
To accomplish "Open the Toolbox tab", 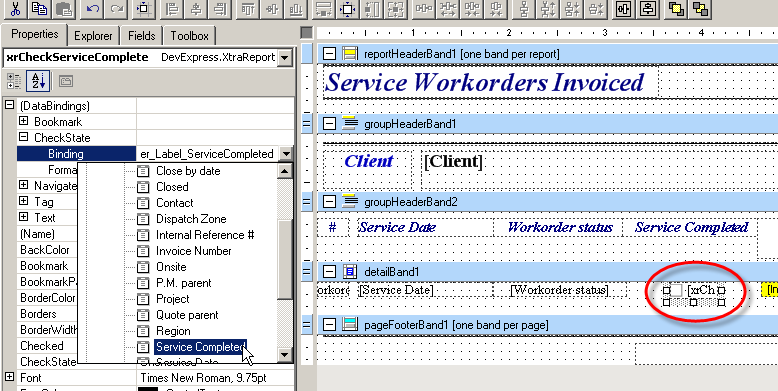I will (190, 36).
